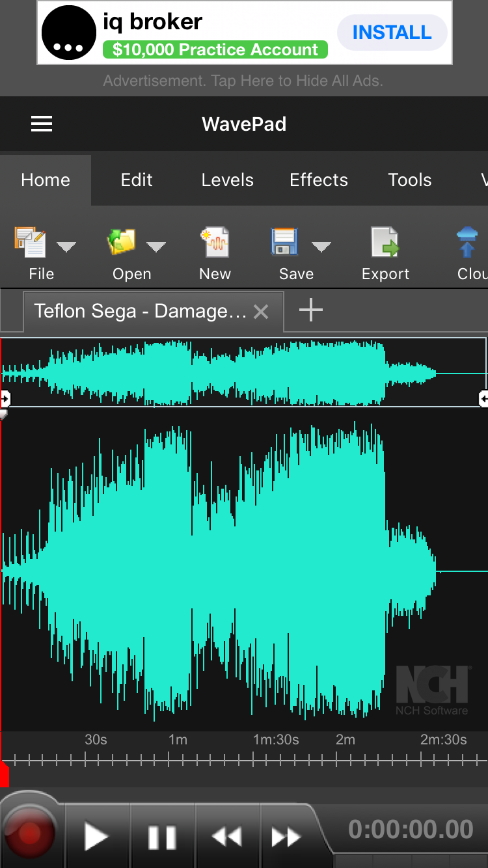The width and height of the screenshot is (488, 868).
Task: Tap the overview left range handle
Action: point(5,398)
